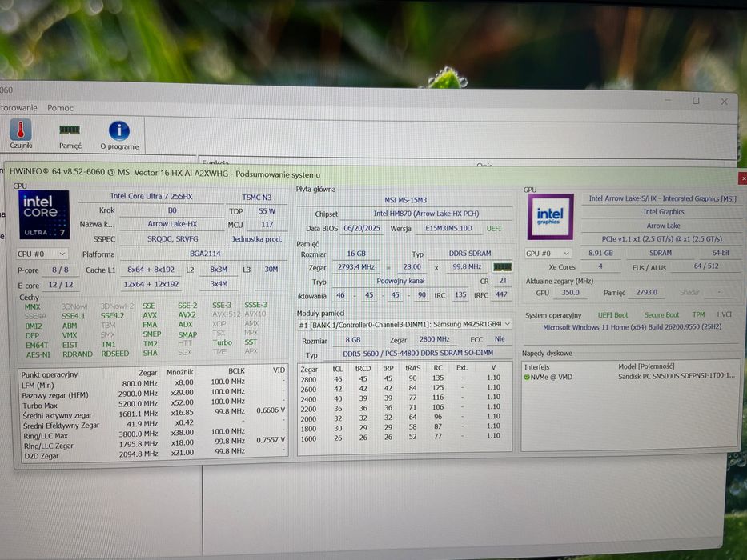Open the Czujniki thermometer sensors tool
Image resolution: width=747 pixels, height=560 pixels.
21,134
